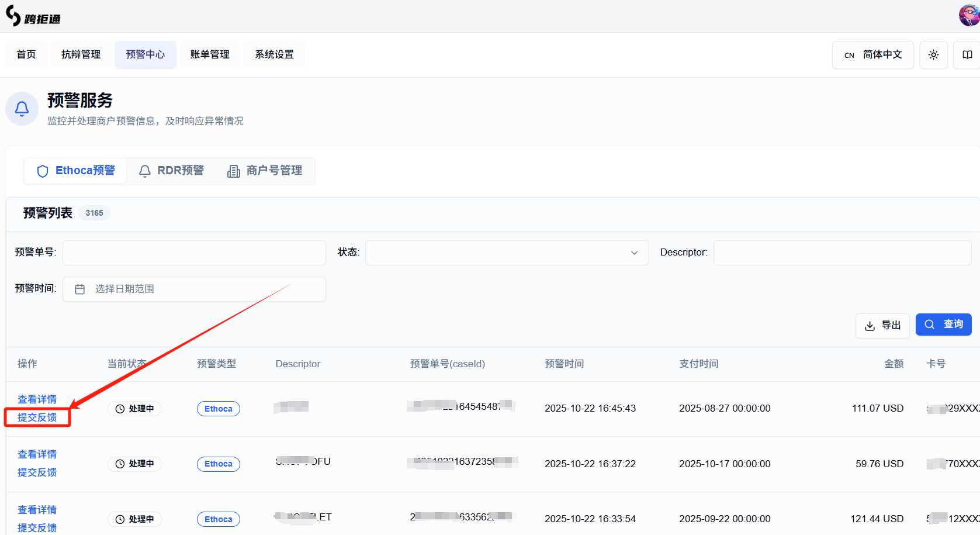Click Ethoca tag in the 121.44 USD row
This screenshot has width=980, height=535.
tap(219, 519)
